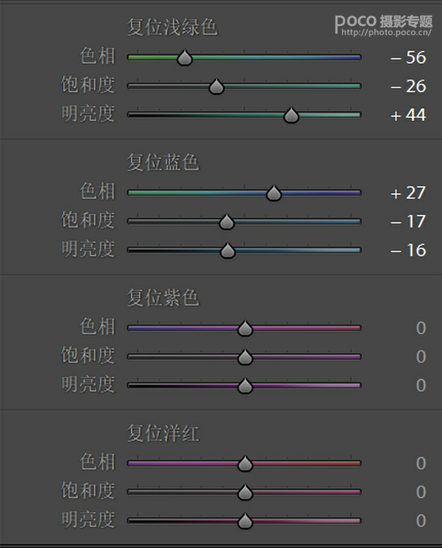Click the aqua luminance value +44
The width and height of the screenshot is (442, 548).
pos(408,115)
